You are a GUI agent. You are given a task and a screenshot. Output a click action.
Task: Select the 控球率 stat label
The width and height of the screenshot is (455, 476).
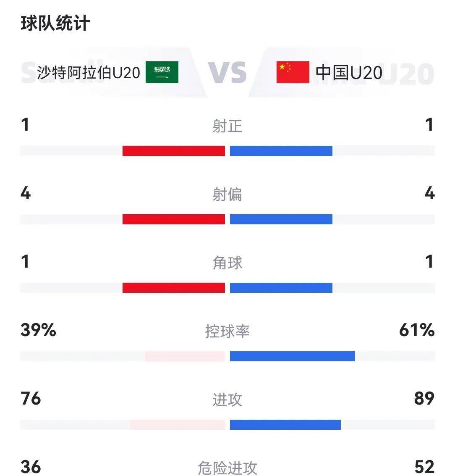(227, 331)
